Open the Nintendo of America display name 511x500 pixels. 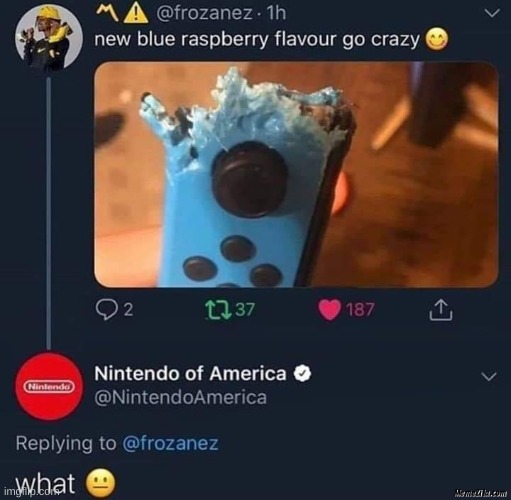coord(190,374)
